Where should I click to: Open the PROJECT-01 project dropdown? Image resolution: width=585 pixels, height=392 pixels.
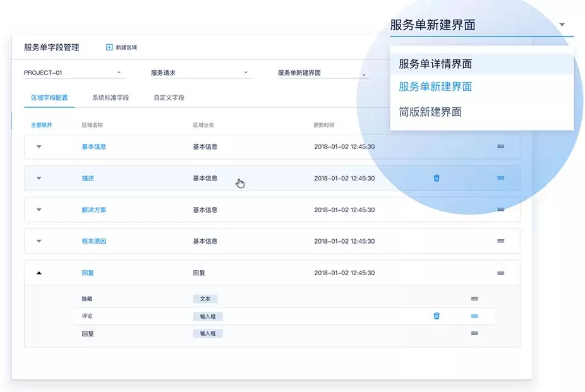pos(73,73)
